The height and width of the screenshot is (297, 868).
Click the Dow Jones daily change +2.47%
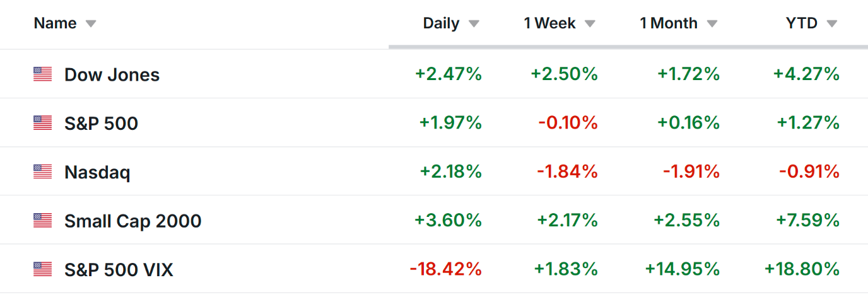(x=448, y=74)
